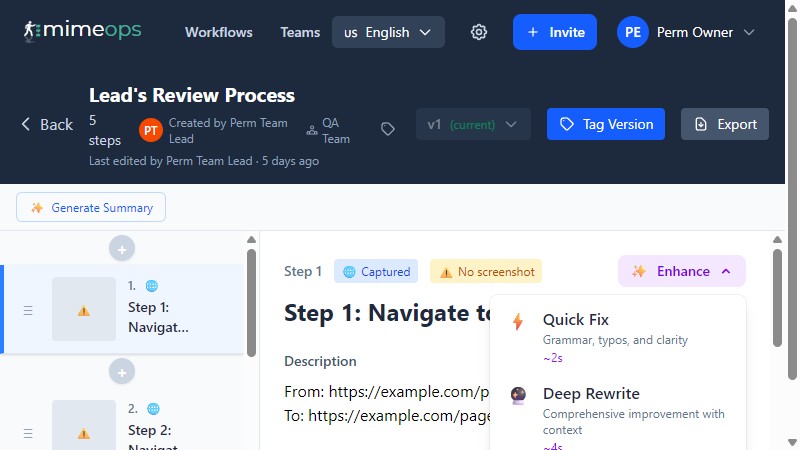
Task: Click the Lead's Review Process title
Action: pos(192,95)
